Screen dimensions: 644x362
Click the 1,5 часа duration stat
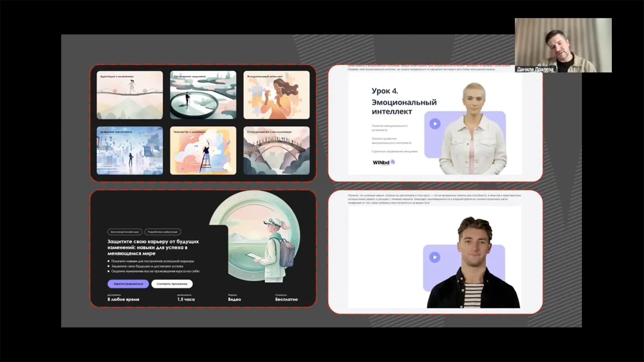click(186, 299)
